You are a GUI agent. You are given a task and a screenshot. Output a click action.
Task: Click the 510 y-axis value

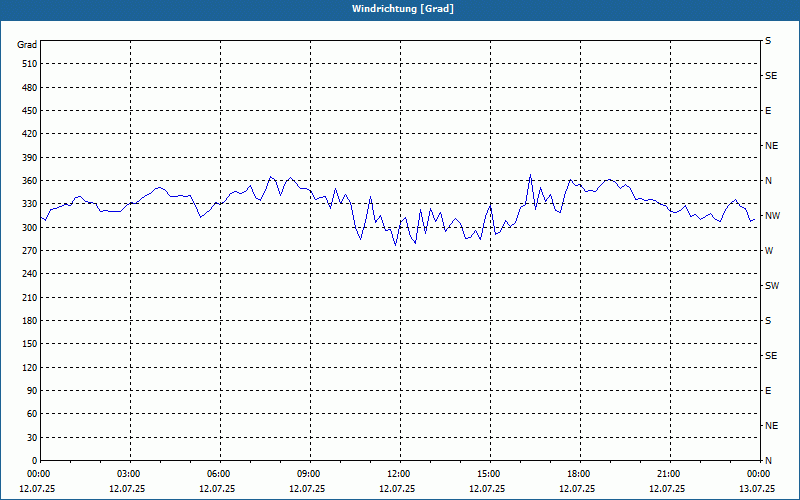[30, 64]
